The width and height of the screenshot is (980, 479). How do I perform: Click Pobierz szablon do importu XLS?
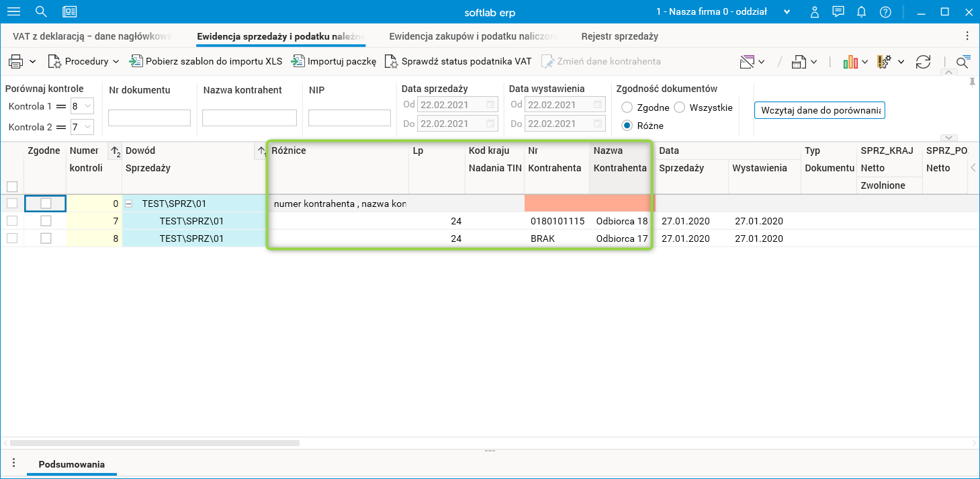[x=206, y=62]
